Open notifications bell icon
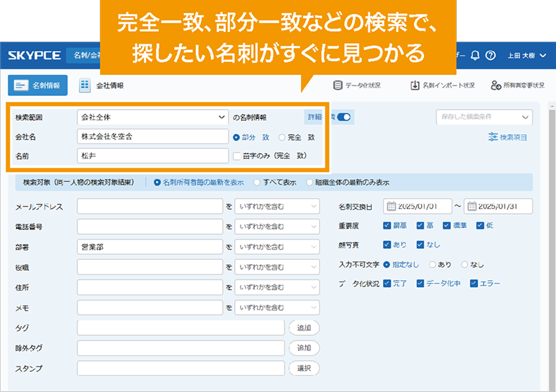 point(475,56)
